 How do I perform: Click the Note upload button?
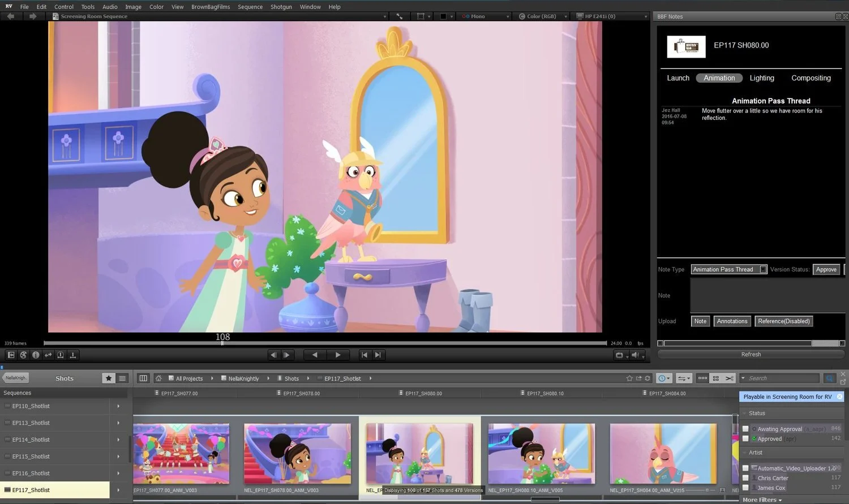pyautogui.click(x=700, y=321)
